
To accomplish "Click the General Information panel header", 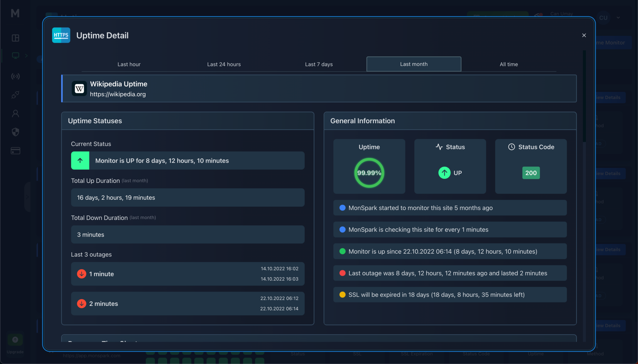I will tap(450, 121).
